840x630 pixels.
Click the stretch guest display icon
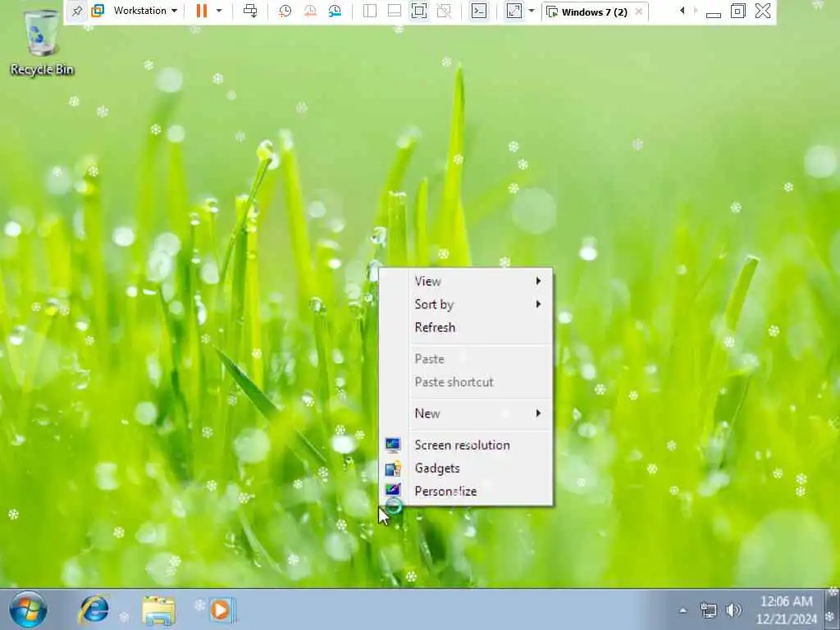pyautogui.click(x=514, y=11)
